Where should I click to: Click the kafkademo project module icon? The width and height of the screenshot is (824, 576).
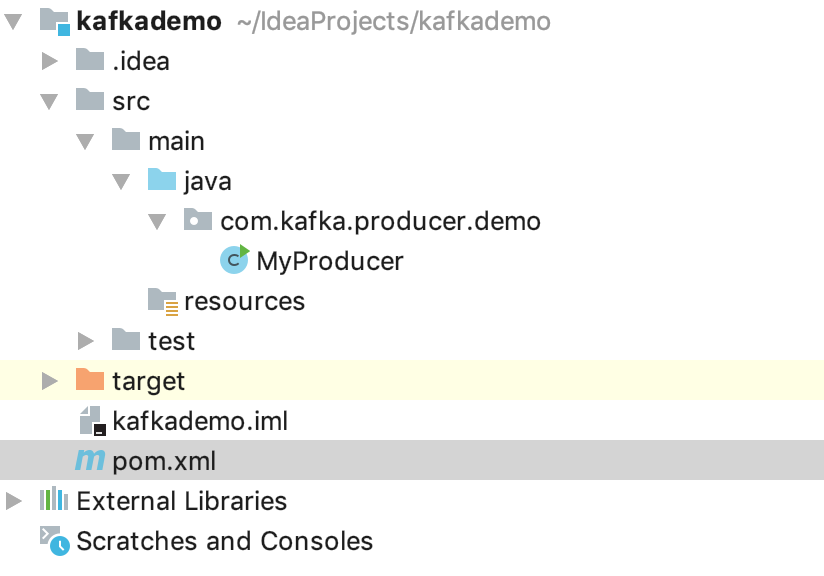55,21
